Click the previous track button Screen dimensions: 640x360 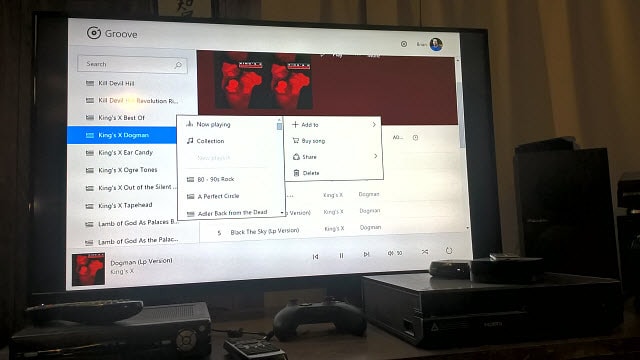coord(316,256)
